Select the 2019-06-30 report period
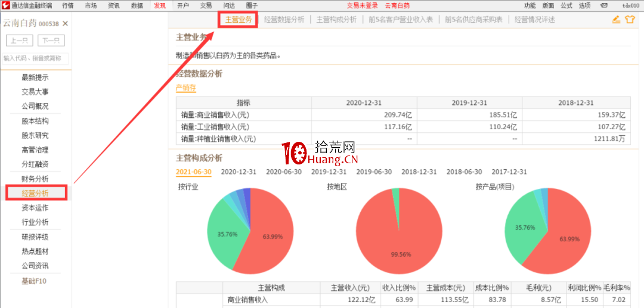The image size is (644, 308). pos(374,172)
